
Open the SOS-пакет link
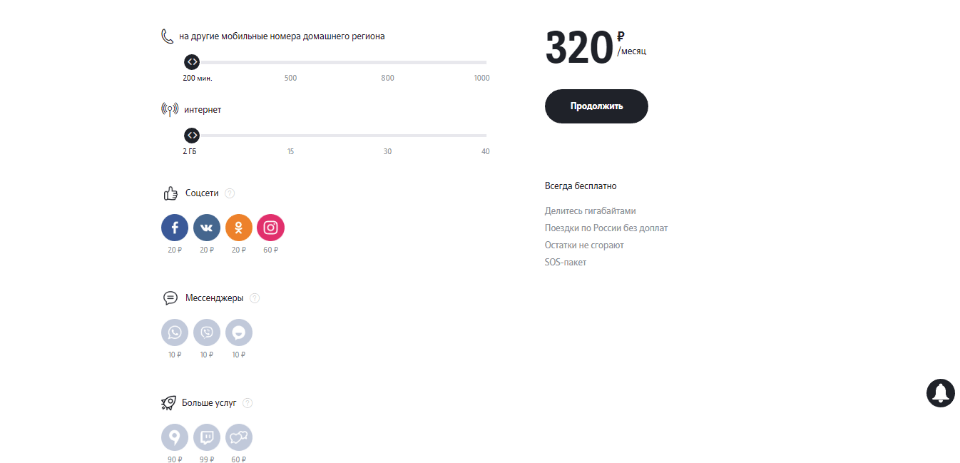565,262
